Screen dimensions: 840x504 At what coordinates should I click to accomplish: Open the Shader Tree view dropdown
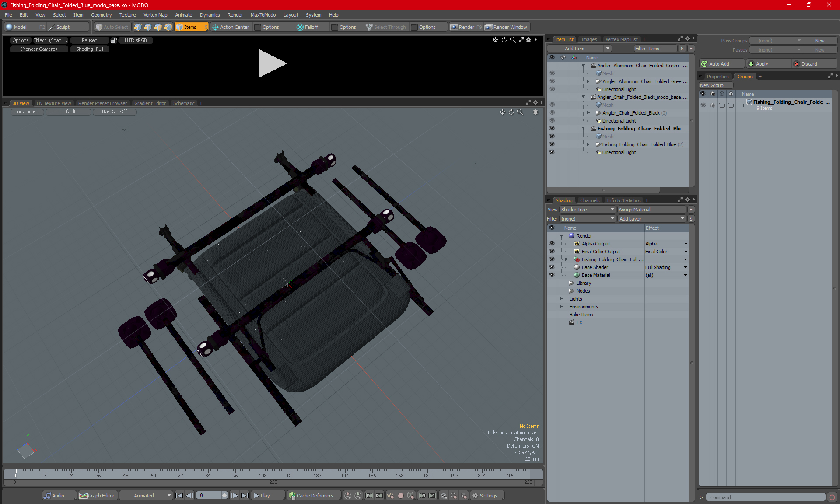tap(588, 210)
